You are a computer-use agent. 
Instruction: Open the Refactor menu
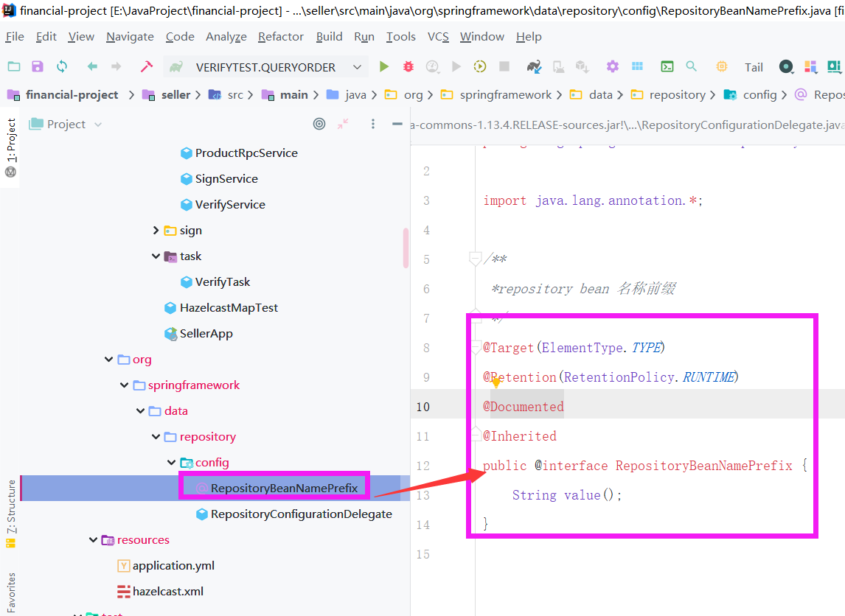[x=280, y=36]
